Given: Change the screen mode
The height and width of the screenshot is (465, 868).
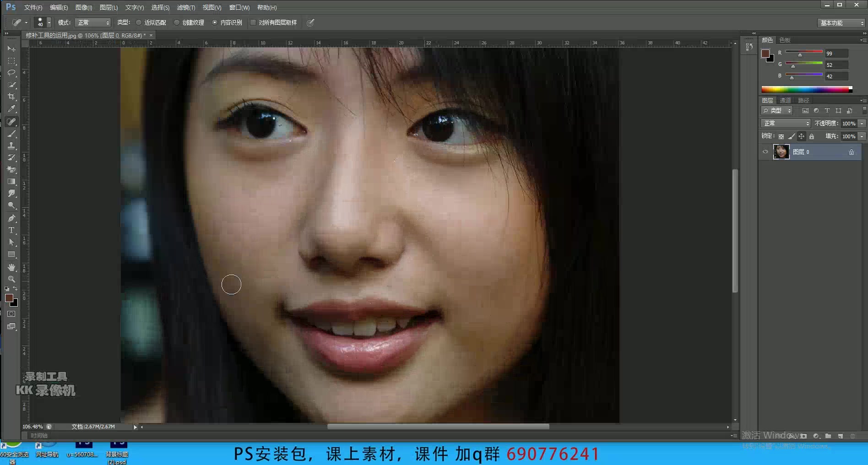Looking at the screenshot, I should 11,326.
